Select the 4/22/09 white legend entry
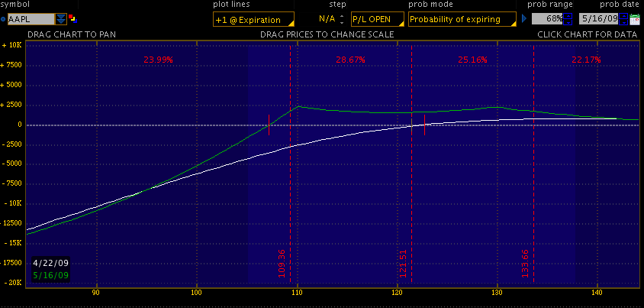 50,264
